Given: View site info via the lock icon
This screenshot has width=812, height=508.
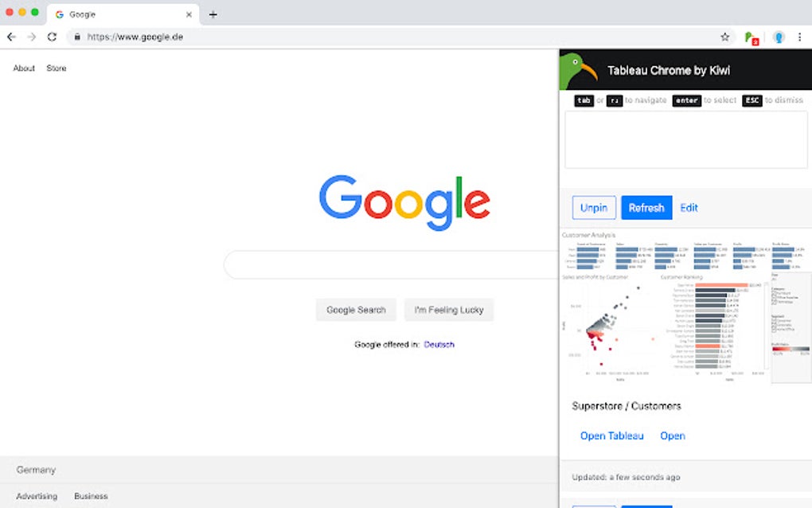Looking at the screenshot, I should coord(77,37).
